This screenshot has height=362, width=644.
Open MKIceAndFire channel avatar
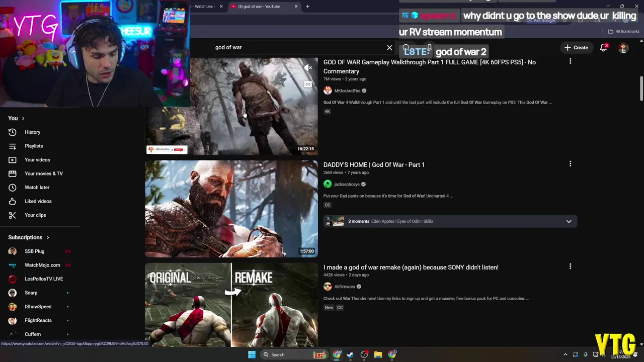(x=328, y=90)
